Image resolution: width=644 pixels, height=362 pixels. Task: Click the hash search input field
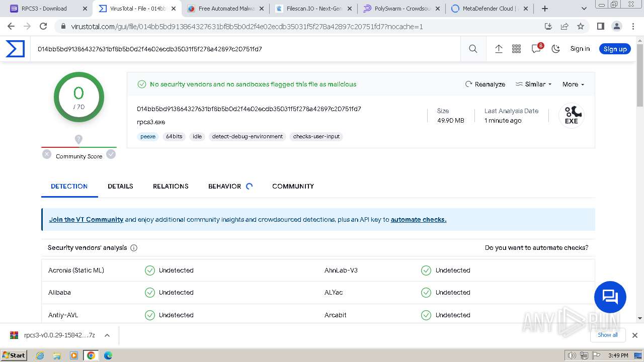coord(247,49)
